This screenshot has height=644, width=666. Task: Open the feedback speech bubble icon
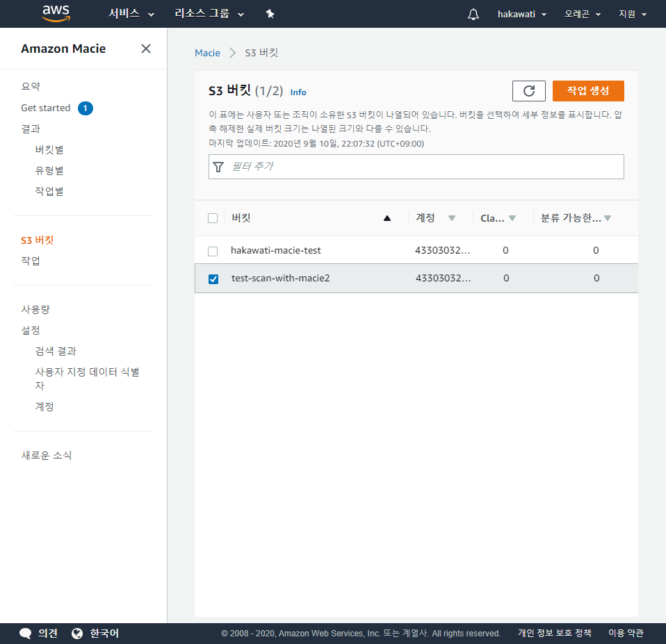tap(26, 634)
